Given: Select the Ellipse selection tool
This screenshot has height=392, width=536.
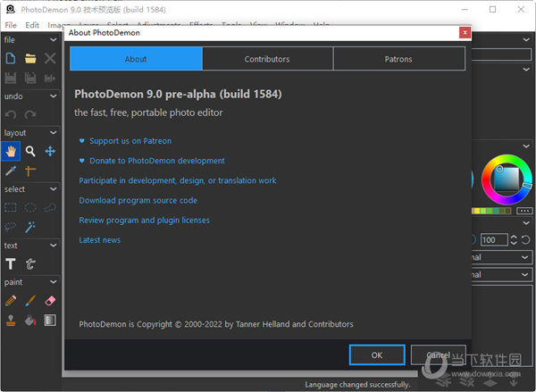Looking at the screenshot, I should (30, 207).
